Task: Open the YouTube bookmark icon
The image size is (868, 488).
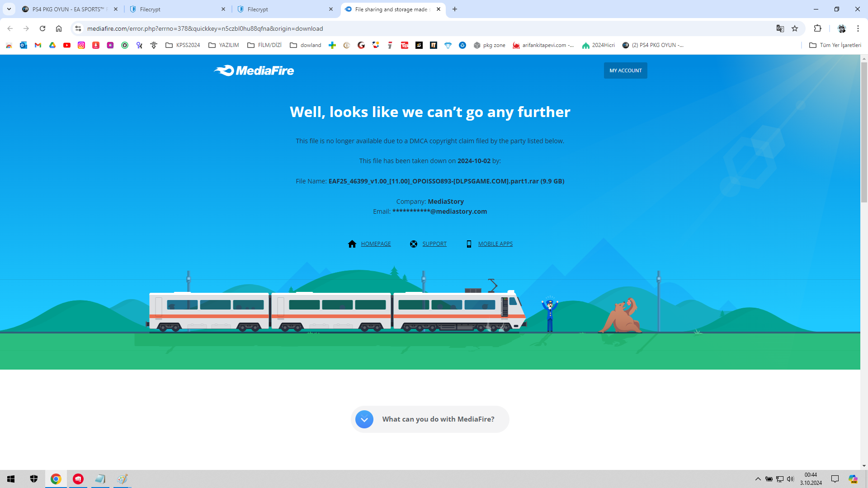Action: pos(67,45)
